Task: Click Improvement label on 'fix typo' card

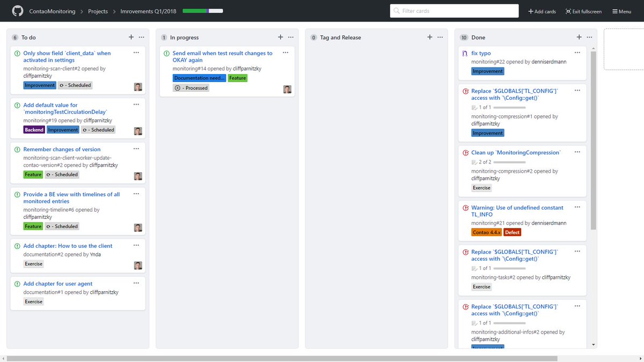Action: point(488,71)
